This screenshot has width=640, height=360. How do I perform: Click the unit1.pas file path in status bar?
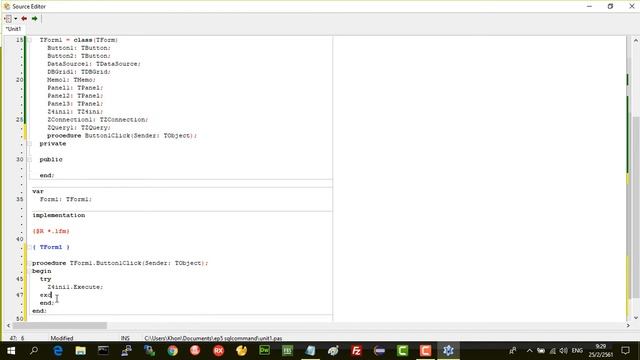pyautogui.click(x=213, y=338)
